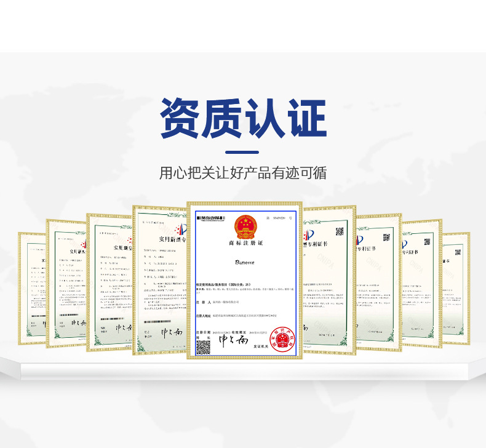Open the leftmost partially visible patent certificate
This screenshot has width=486, height=448.
31,289
